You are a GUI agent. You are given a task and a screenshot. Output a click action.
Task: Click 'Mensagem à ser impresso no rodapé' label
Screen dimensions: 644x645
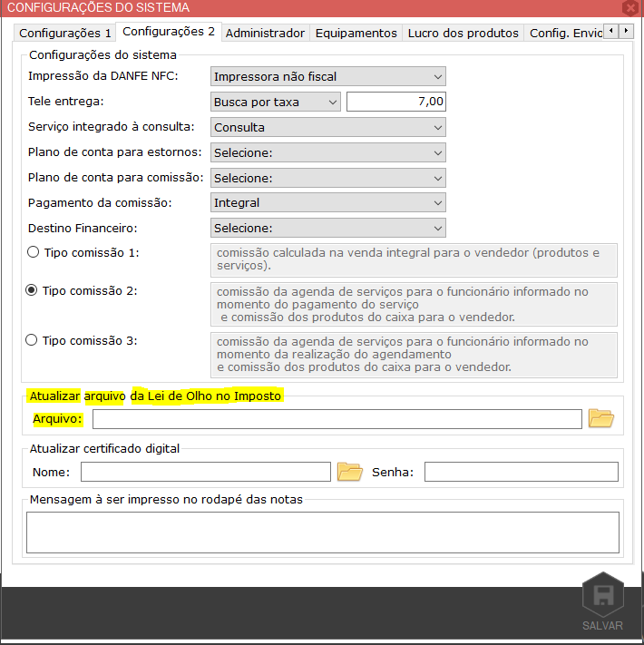pos(166,499)
